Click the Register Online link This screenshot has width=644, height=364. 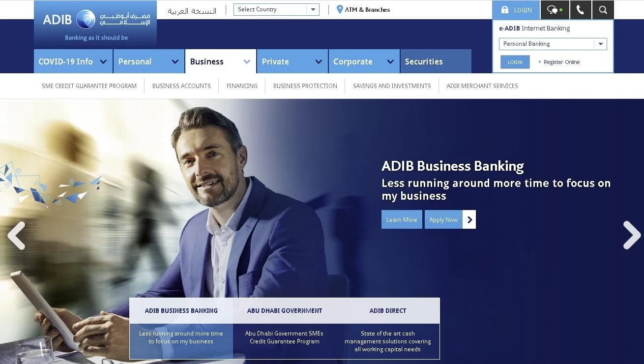[561, 62]
